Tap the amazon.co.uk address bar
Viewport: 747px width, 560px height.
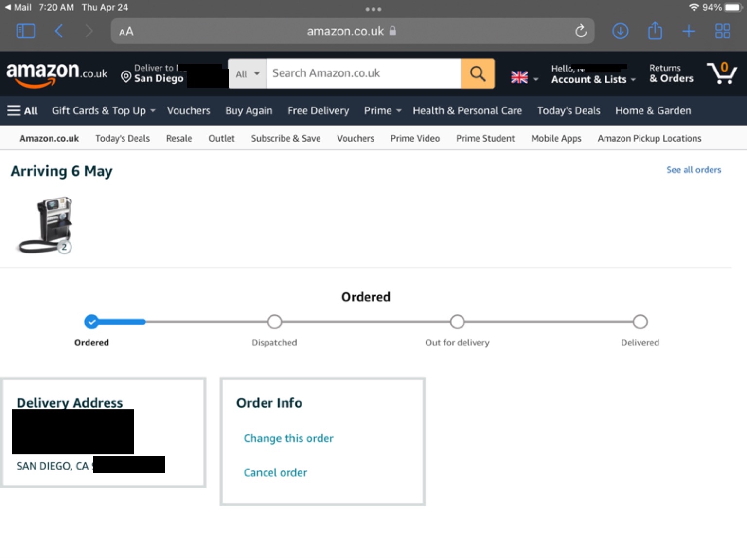(353, 31)
